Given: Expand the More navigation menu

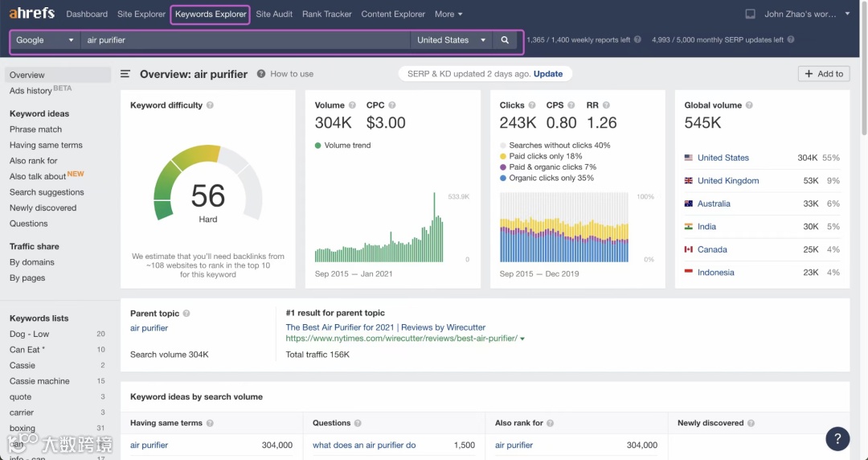Looking at the screenshot, I should point(448,14).
